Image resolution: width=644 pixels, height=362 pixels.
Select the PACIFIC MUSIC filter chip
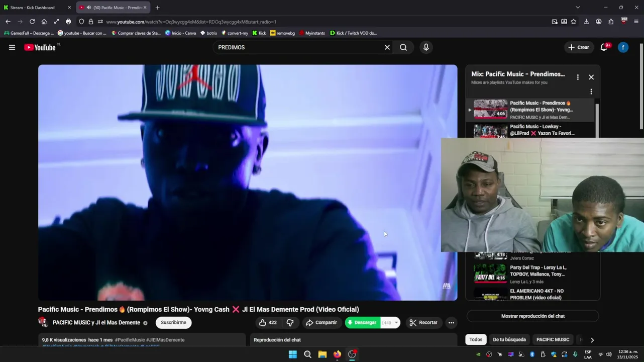click(553, 340)
